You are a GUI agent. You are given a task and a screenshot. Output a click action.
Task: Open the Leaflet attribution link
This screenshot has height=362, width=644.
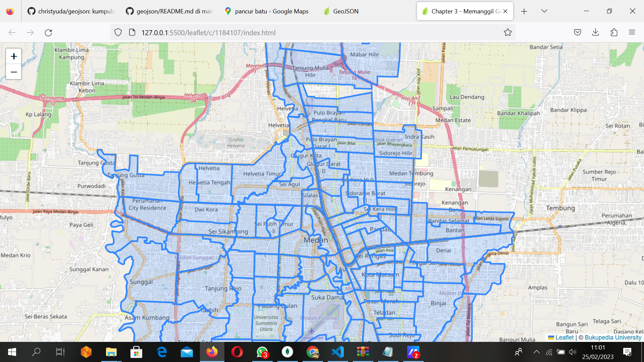[564, 338]
